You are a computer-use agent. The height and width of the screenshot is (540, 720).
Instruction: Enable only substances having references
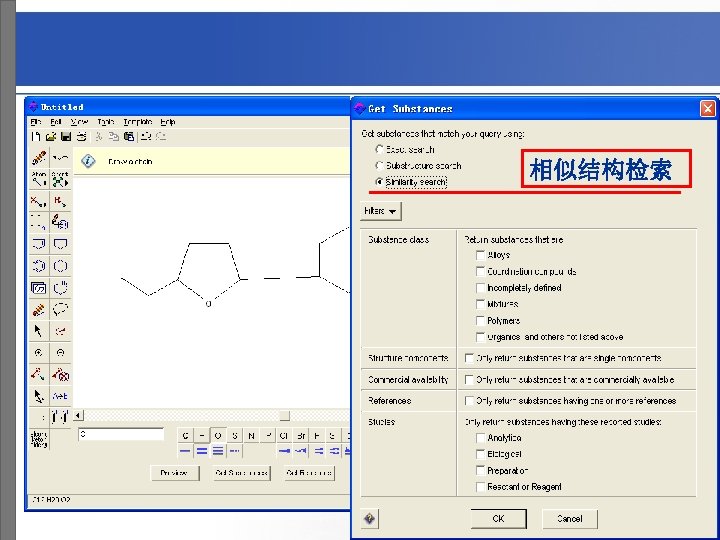point(469,401)
